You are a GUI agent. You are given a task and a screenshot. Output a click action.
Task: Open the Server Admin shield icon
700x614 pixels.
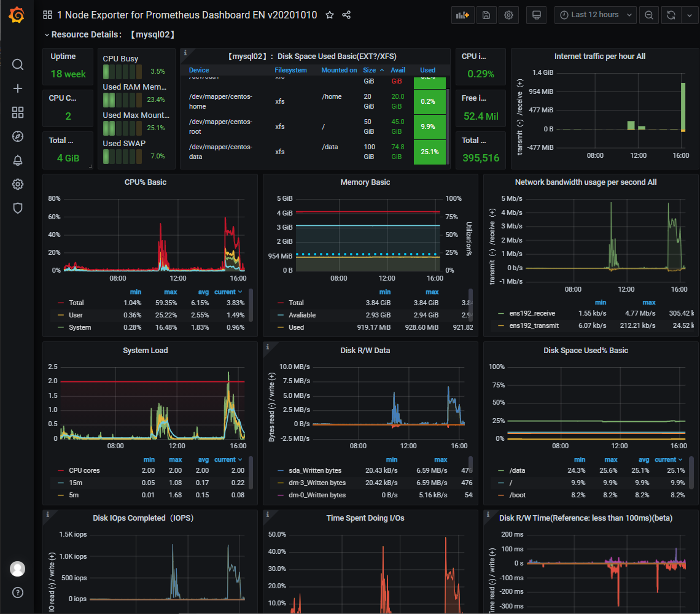18,208
